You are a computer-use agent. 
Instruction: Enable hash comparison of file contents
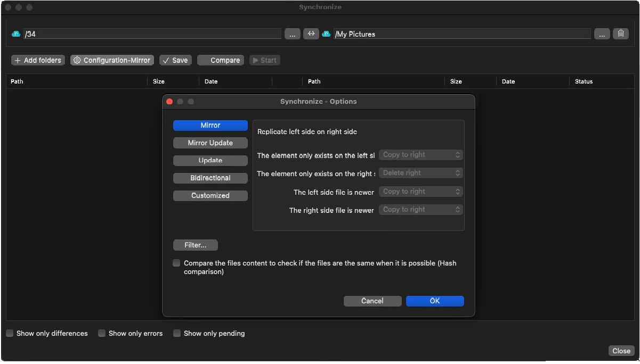point(176,262)
